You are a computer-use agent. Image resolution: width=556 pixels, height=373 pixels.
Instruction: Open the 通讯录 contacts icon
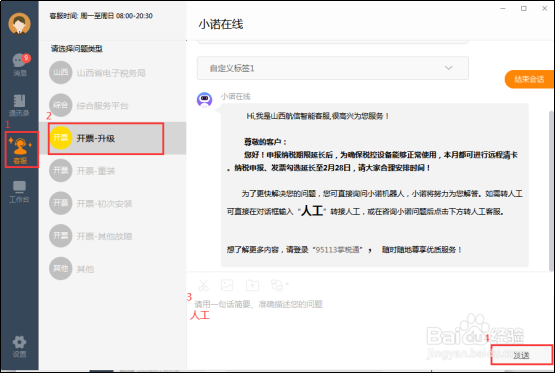tap(19, 105)
